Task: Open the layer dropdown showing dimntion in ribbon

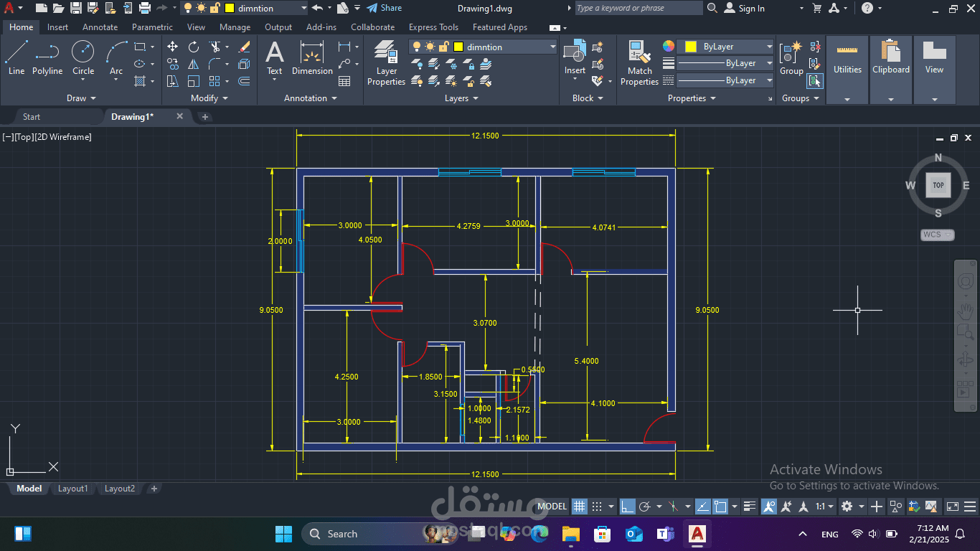Action: tap(483, 47)
